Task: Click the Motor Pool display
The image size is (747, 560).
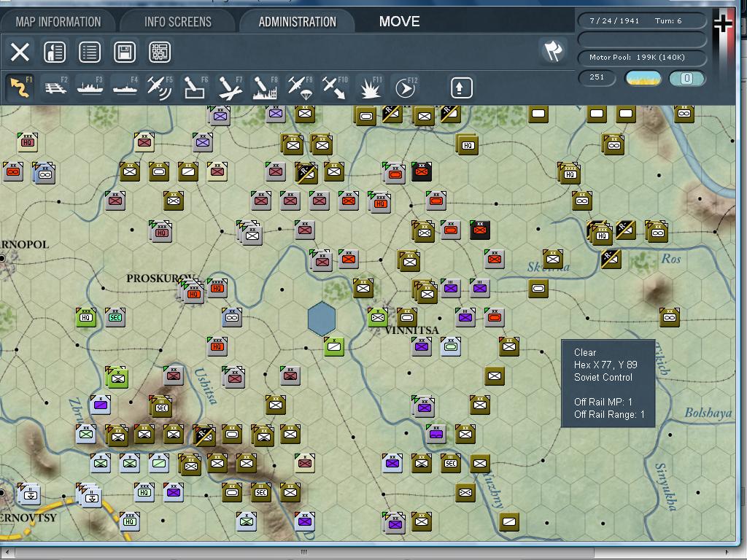Action: [640, 57]
